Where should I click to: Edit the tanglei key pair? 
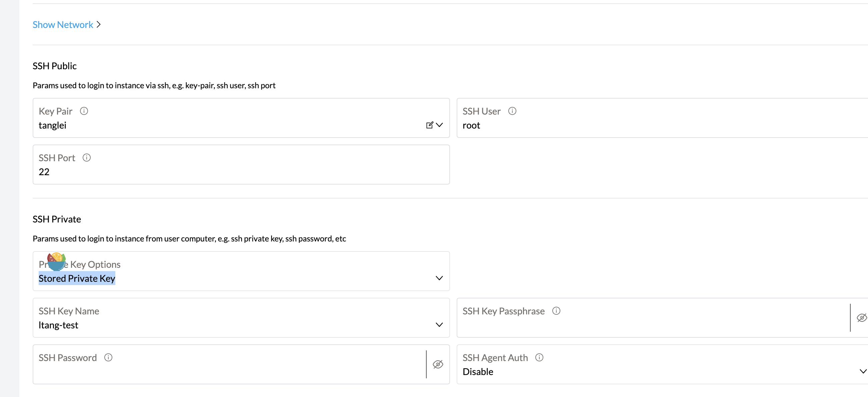point(429,125)
